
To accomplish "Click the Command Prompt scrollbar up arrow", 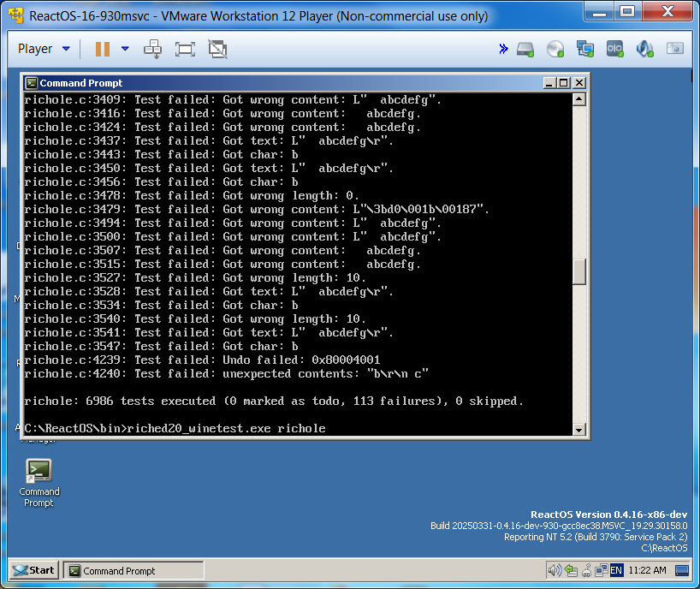I will click(579, 99).
